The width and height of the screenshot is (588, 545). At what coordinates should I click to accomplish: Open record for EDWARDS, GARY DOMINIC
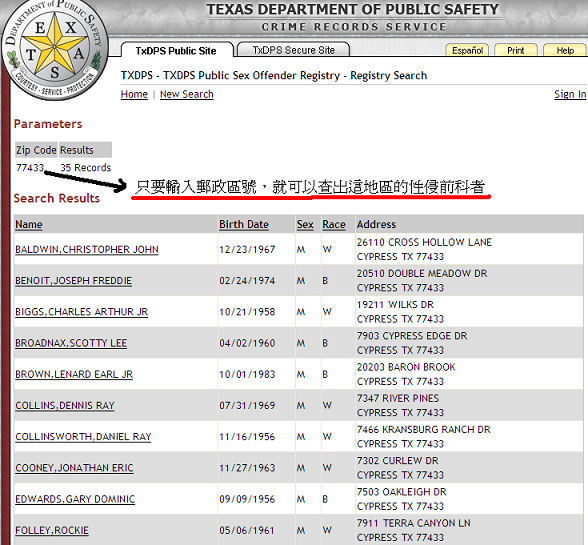pos(75,499)
